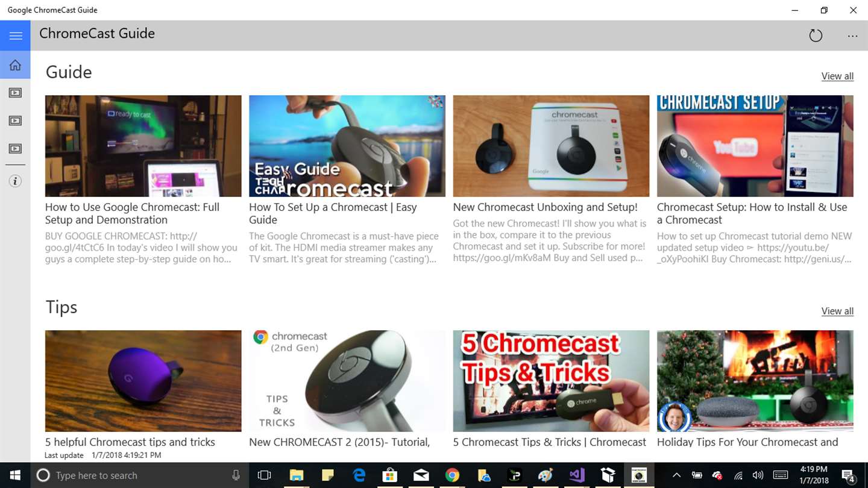The width and height of the screenshot is (868, 488).
Task: View all videos in the Tips section
Action: tap(837, 311)
